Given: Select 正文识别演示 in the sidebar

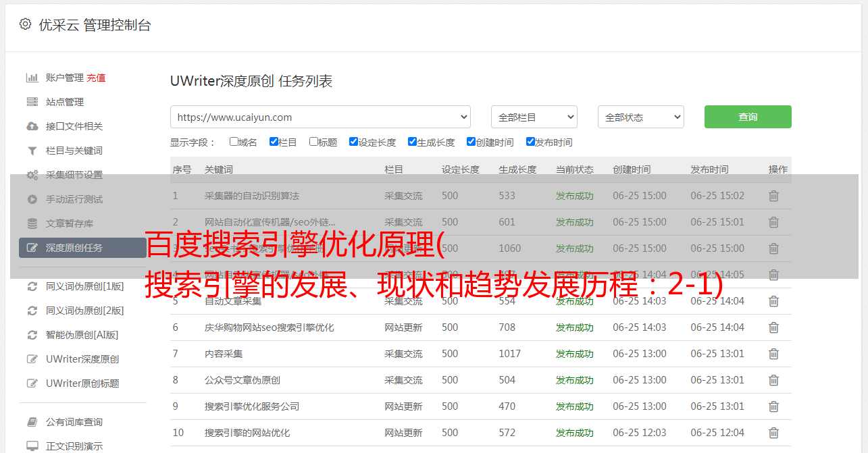Looking at the screenshot, I should pos(74,446).
